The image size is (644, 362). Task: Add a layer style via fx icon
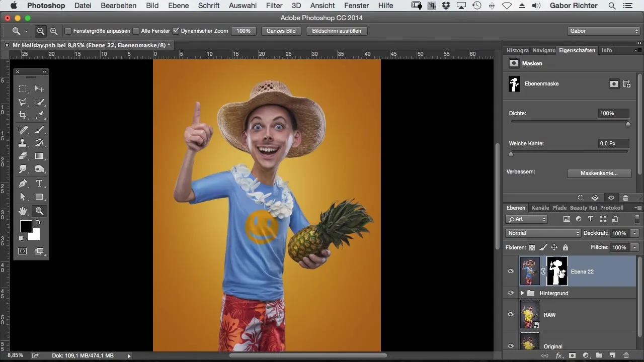[558, 355]
